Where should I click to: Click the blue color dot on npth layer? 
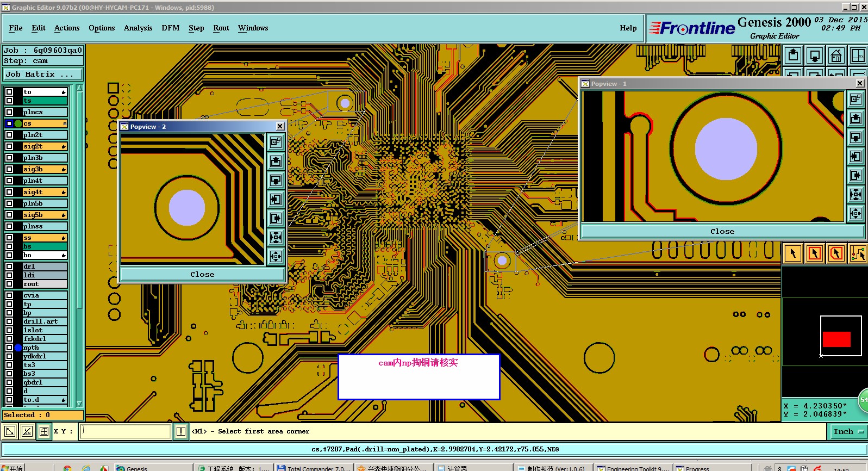tap(18, 348)
